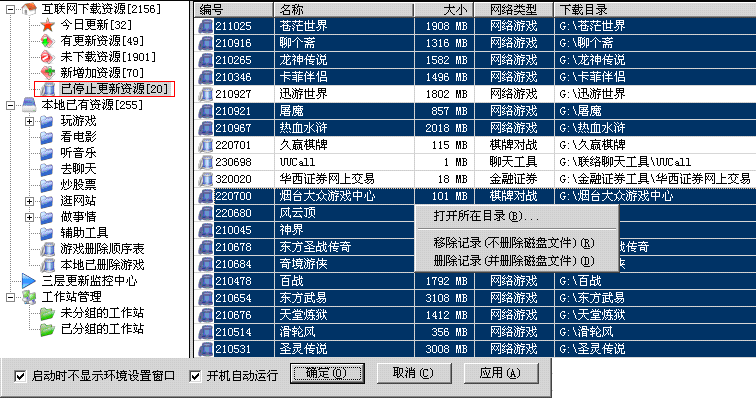Select the 圣灵传说 game row
This screenshot has width=756, height=398.
[475, 349]
